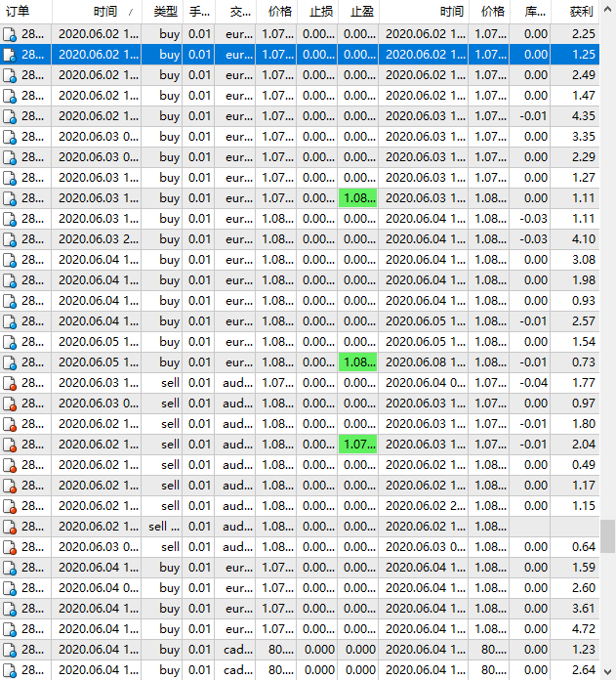Click the 2.60 profit cell
Screen dimensions: 616x680
point(575,588)
